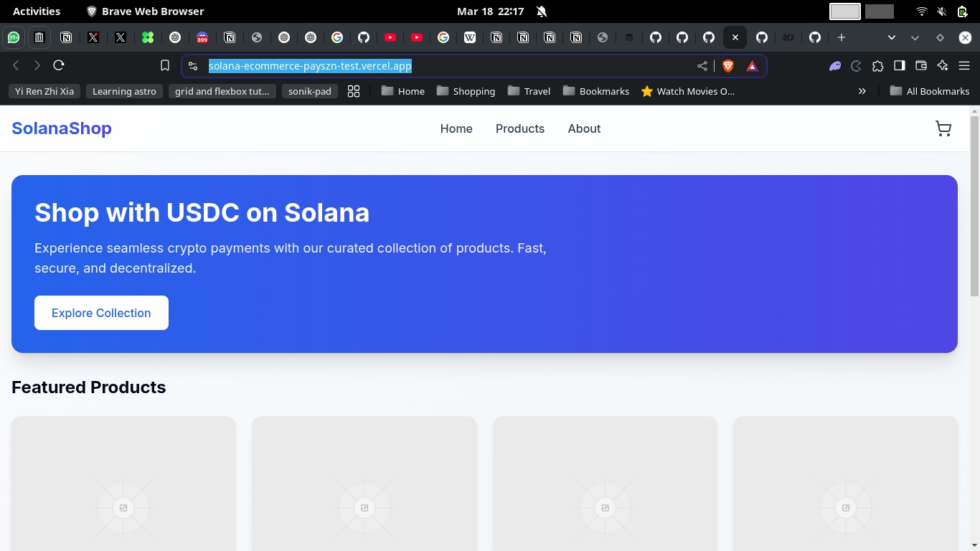
Task: Switch to the Wikipedia tab
Action: (x=470, y=37)
